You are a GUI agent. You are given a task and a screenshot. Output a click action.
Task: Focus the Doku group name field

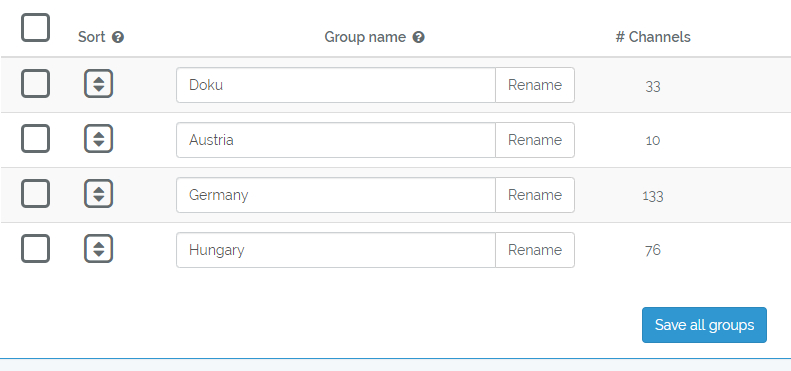coord(336,85)
